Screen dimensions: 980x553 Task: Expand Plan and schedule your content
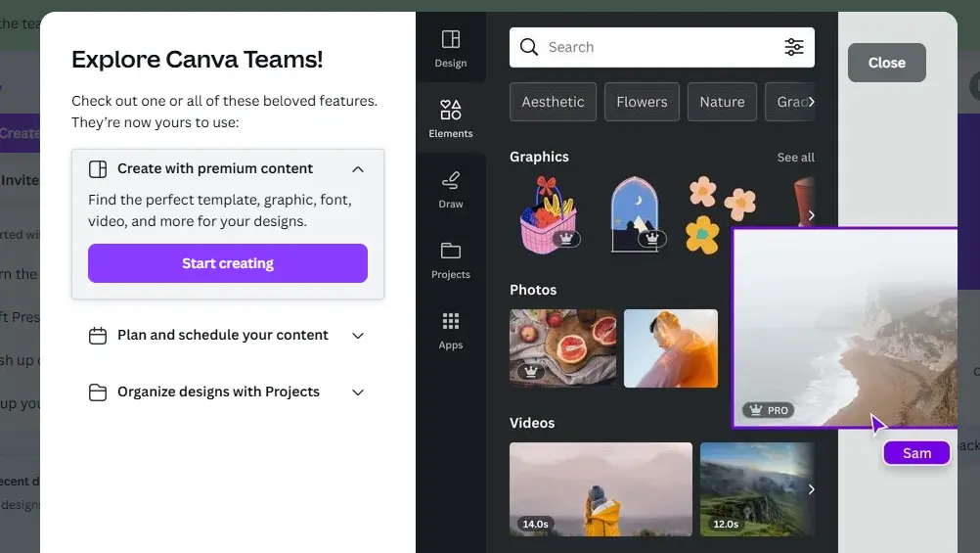[358, 336]
